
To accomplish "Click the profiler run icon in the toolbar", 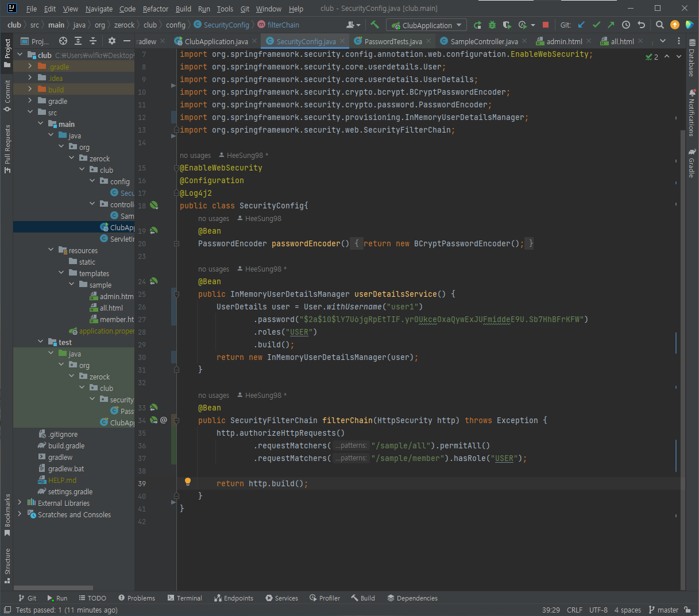I will click(523, 25).
